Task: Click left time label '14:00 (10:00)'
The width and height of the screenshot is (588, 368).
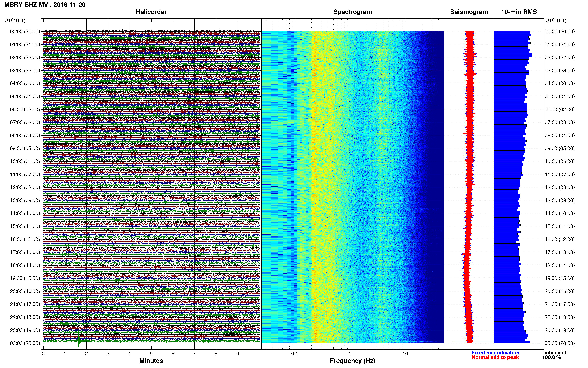Action: coord(25,213)
